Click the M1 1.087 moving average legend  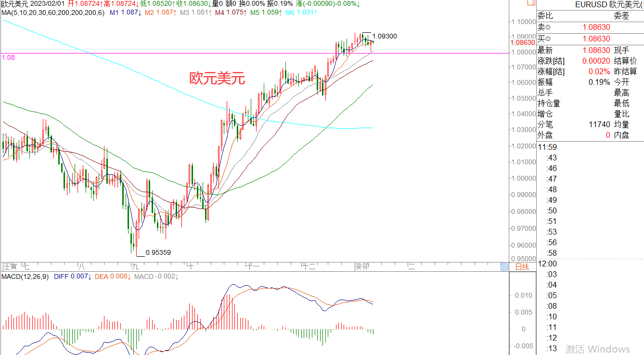125,12
